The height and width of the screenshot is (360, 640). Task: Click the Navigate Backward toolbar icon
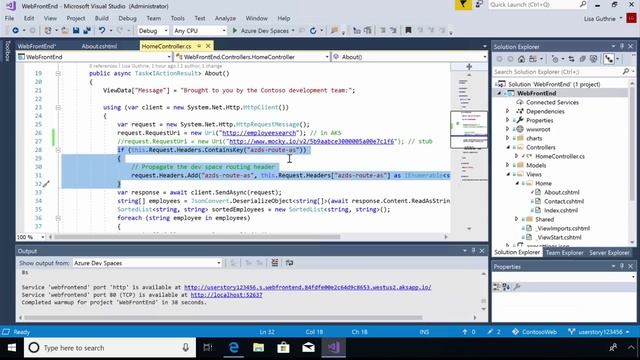pos(15,31)
